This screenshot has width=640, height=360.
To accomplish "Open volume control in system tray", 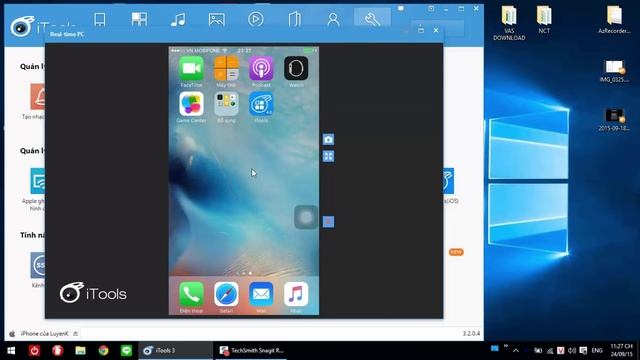I will point(572,351).
